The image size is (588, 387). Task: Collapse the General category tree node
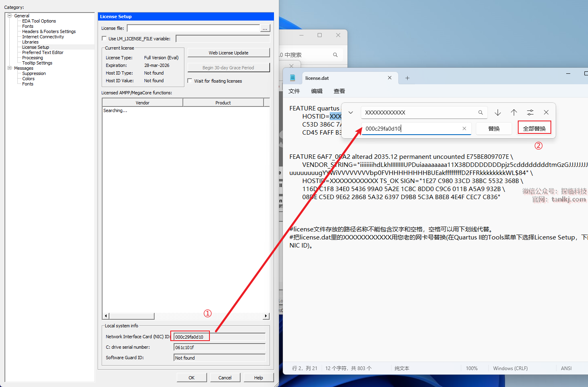(9, 16)
